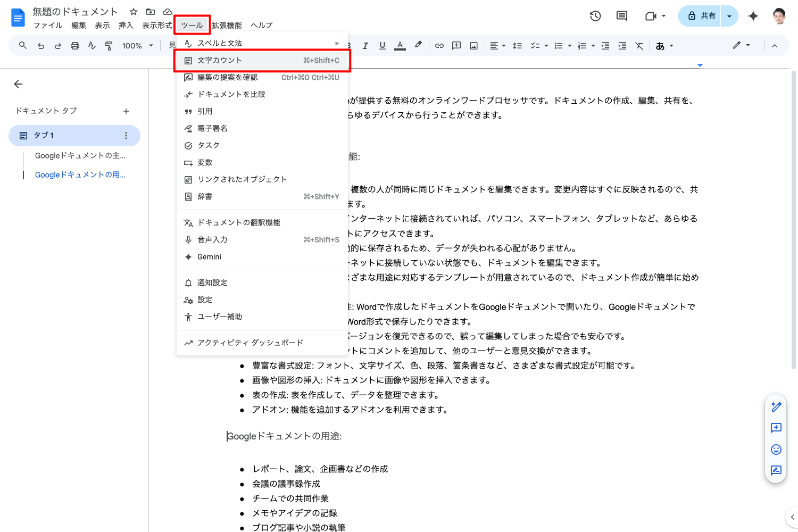Image resolution: width=798 pixels, height=532 pixels.
Task: Run spell check toolbar icon
Action: (92, 46)
